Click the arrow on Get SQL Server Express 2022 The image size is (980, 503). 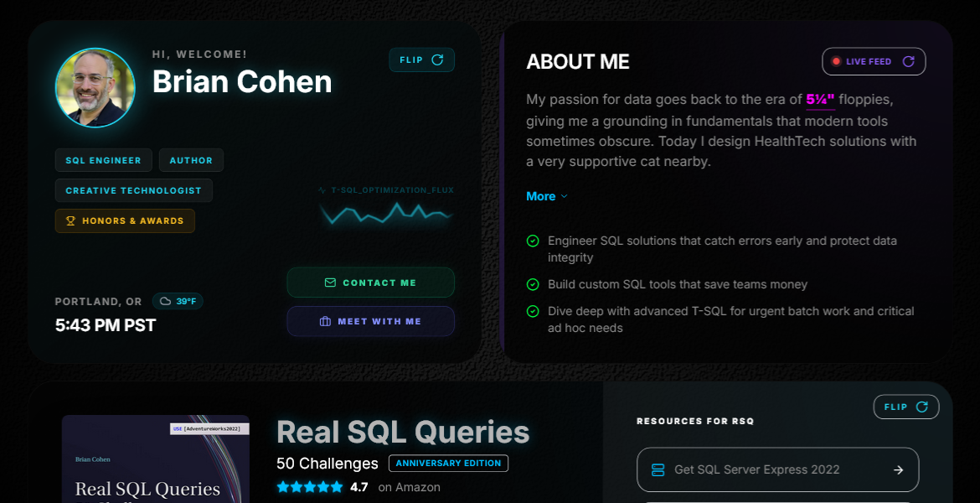[898, 469]
